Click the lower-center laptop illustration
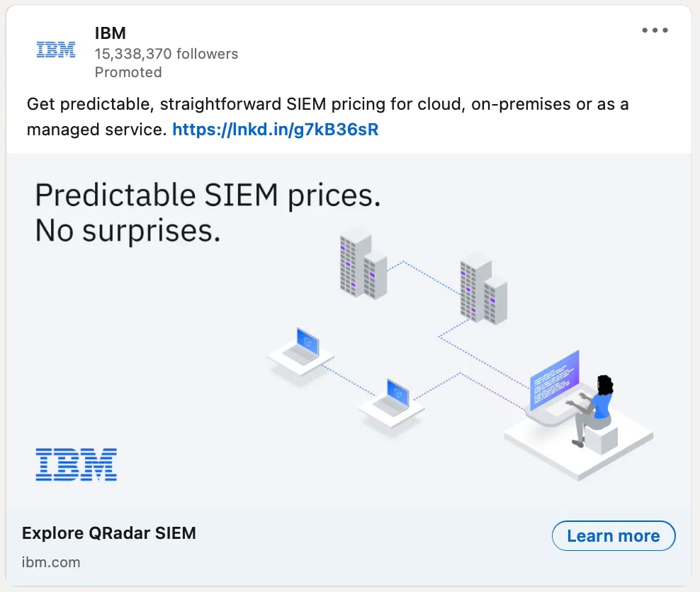 (x=392, y=404)
